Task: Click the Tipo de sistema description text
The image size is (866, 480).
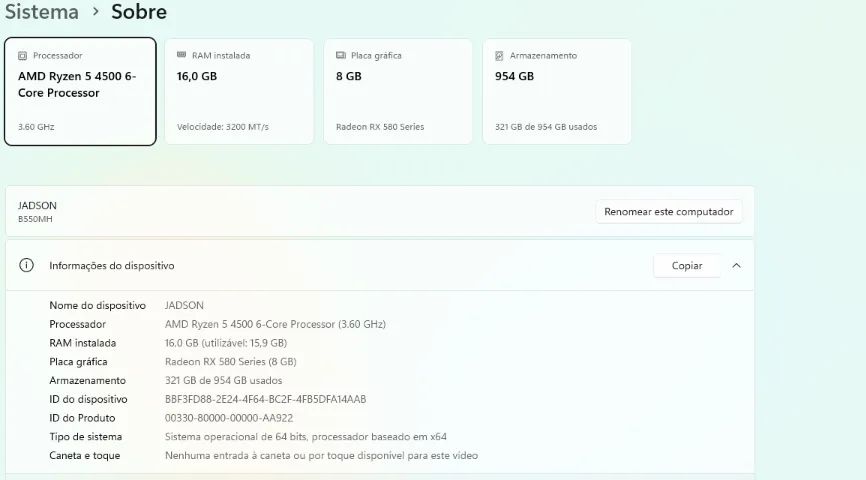Action: (x=305, y=436)
